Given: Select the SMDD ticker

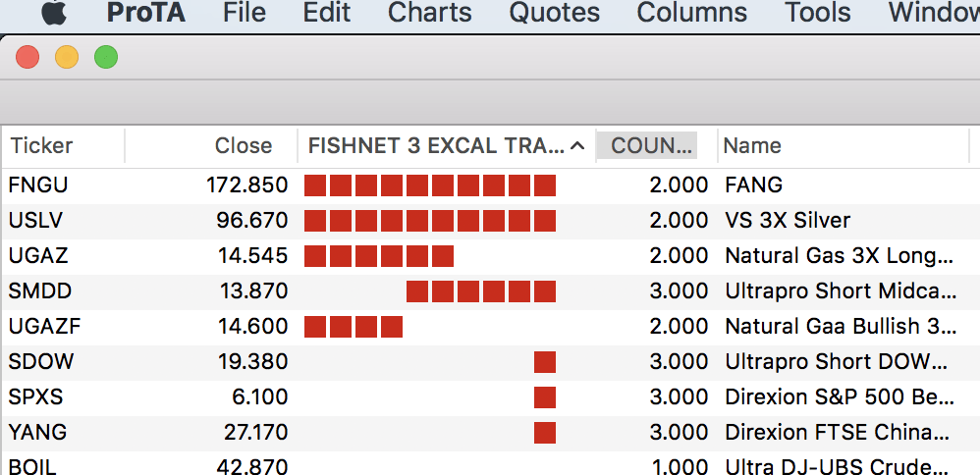Looking at the screenshot, I should coord(40,291).
